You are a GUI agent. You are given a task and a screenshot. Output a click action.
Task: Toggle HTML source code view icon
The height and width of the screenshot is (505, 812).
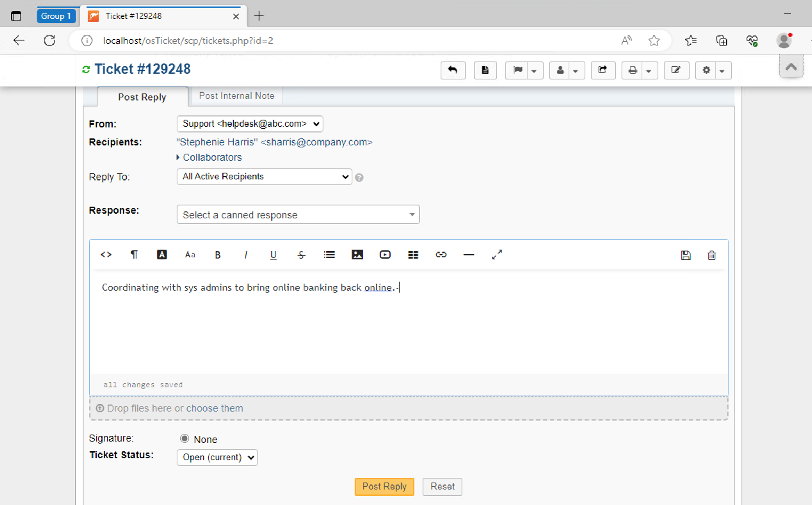pos(106,255)
